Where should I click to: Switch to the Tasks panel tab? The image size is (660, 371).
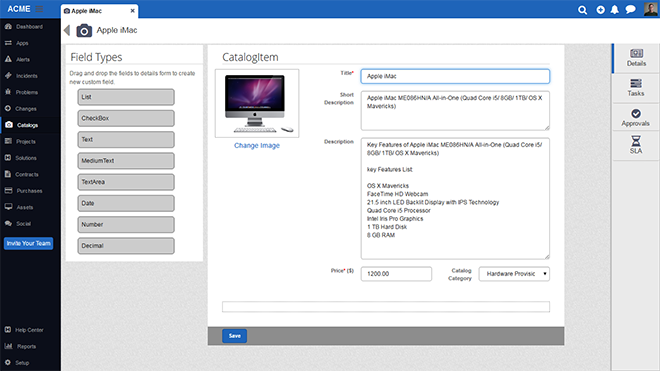[x=636, y=88]
